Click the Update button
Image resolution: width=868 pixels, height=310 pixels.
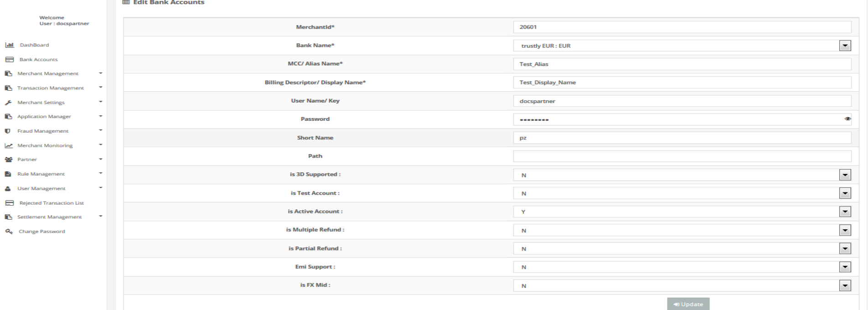(688, 304)
